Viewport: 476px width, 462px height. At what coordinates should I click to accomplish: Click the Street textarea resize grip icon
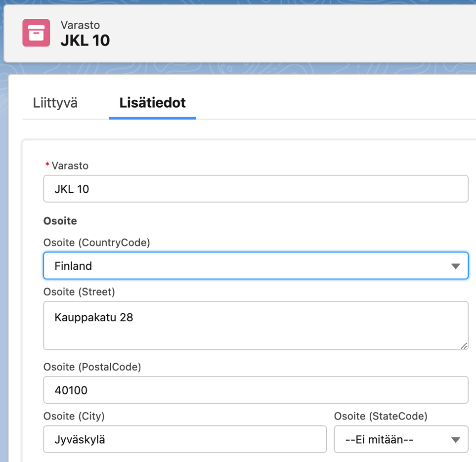(464, 346)
